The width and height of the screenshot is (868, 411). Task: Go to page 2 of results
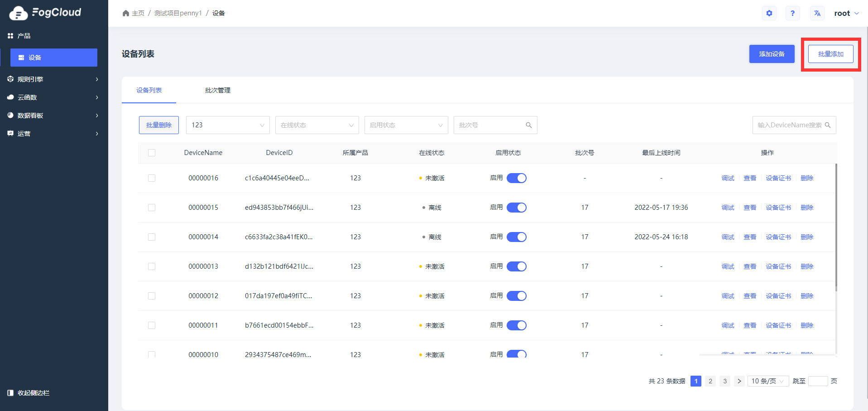pyautogui.click(x=710, y=381)
